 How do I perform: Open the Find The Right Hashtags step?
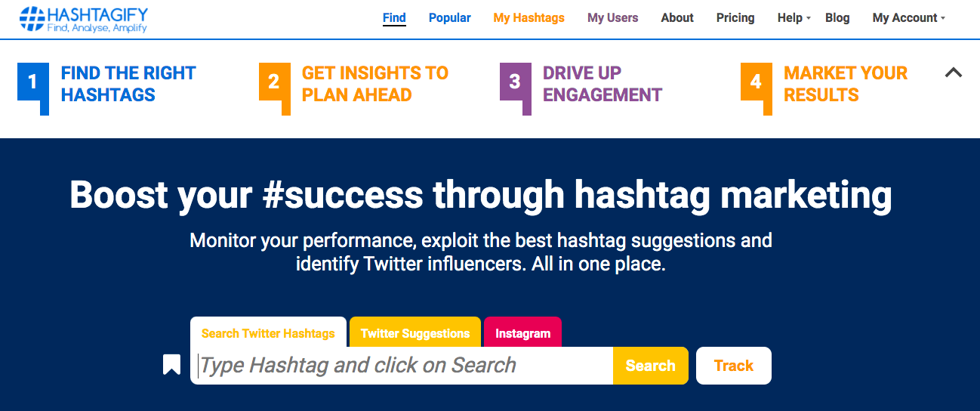coord(128,84)
